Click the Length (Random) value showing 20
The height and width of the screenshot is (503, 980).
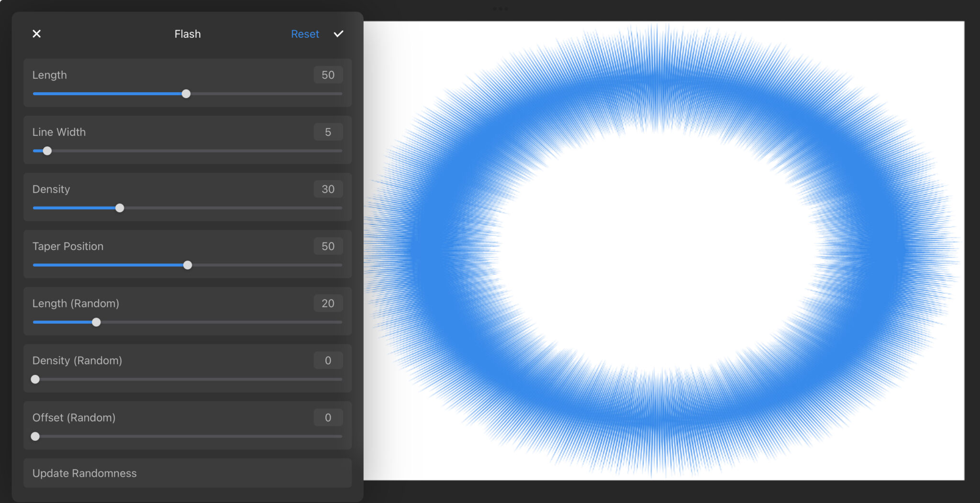point(328,303)
